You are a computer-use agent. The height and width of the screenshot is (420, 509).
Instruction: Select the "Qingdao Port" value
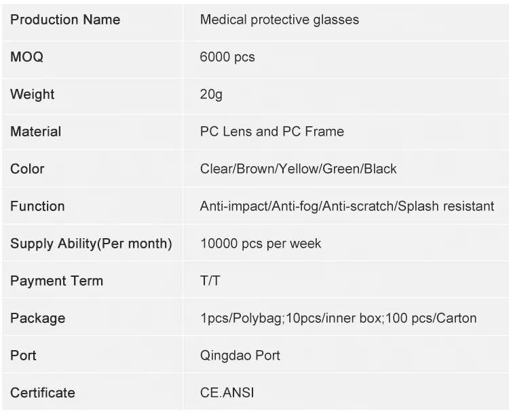pyautogui.click(x=240, y=356)
